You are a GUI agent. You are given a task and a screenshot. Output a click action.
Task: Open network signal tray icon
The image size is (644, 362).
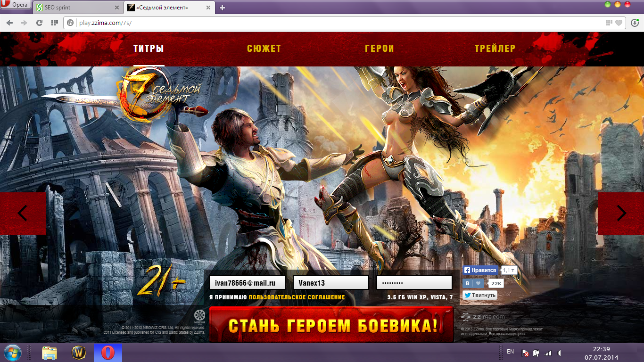[547, 353]
